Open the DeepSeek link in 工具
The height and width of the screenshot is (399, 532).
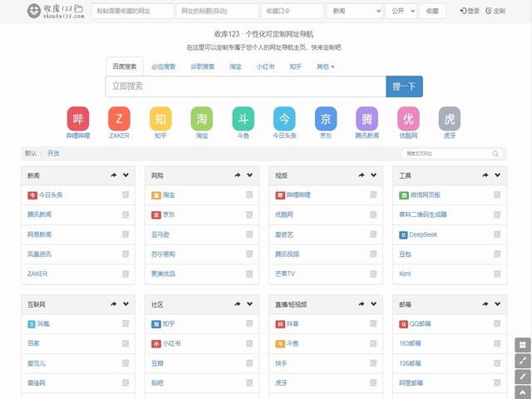coord(429,234)
